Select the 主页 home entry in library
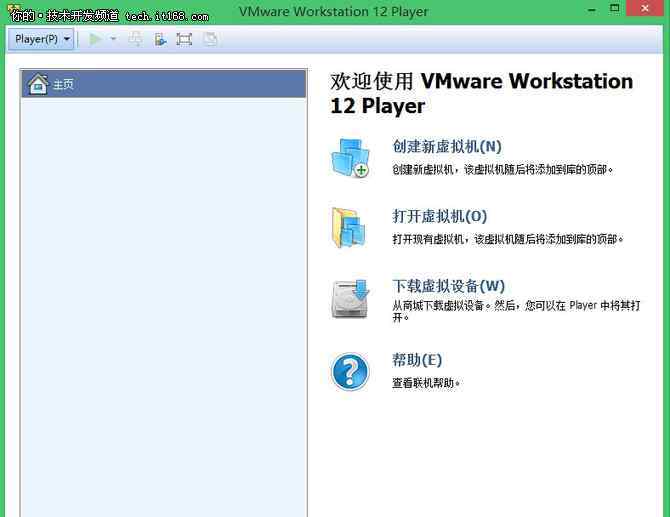Image resolution: width=670 pixels, height=517 pixels. [164, 84]
